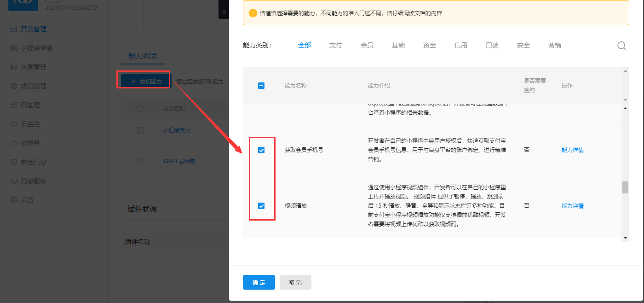Image resolution: width=644 pixels, height=303 pixels.
Task: Open 安全信息 shield icon
Action: tap(14, 162)
